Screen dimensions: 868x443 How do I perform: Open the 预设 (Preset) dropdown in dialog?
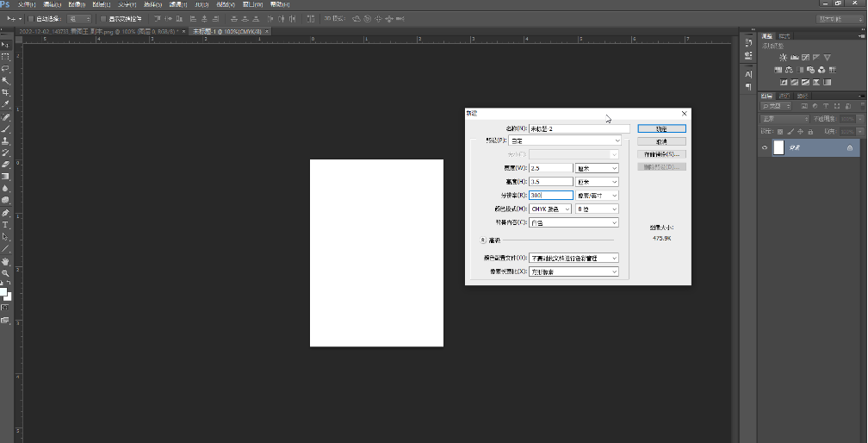(x=563, y=140)
